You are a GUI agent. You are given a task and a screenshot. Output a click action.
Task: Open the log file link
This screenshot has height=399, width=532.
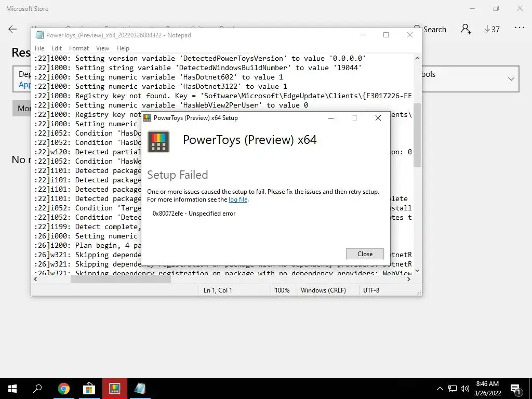[x=238, y=199]
